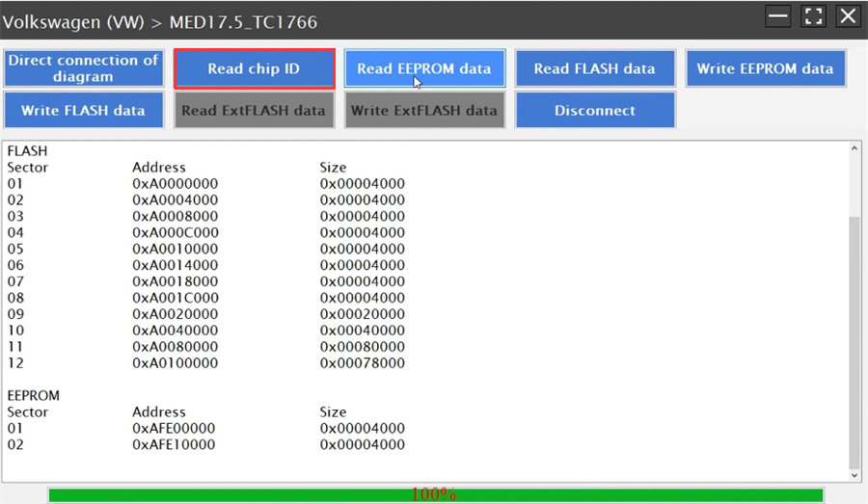The height and width of the screenshot is (504, 868).
Task: Close the MED17.5_TC1766 window
Action: tap(848, 16)
